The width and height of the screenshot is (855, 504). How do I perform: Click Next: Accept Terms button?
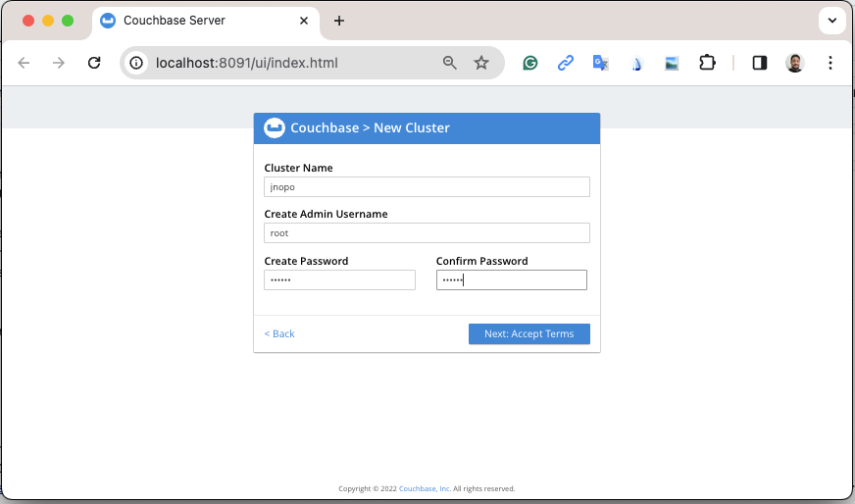point(528,333)
